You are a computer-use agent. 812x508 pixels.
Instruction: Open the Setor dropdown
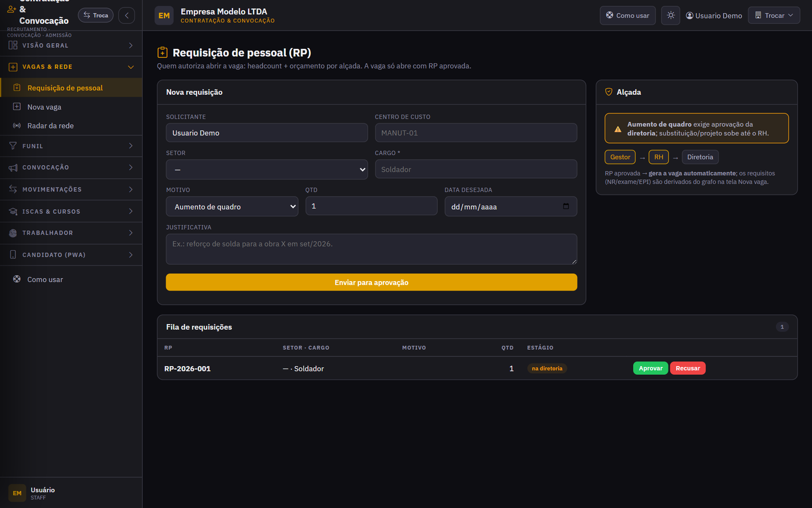pyautogui.click(x=267, y=170)
